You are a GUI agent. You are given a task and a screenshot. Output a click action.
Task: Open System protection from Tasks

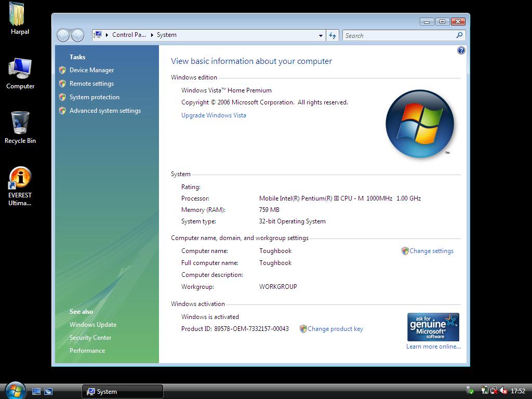(95, 97)
